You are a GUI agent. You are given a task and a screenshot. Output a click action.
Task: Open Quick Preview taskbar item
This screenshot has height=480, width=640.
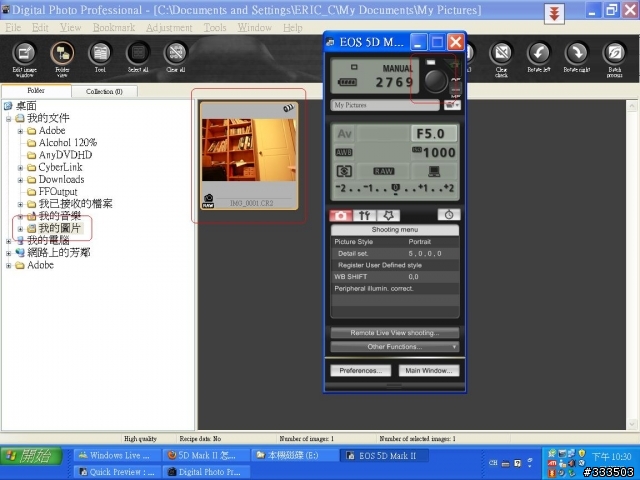point(116,472)
